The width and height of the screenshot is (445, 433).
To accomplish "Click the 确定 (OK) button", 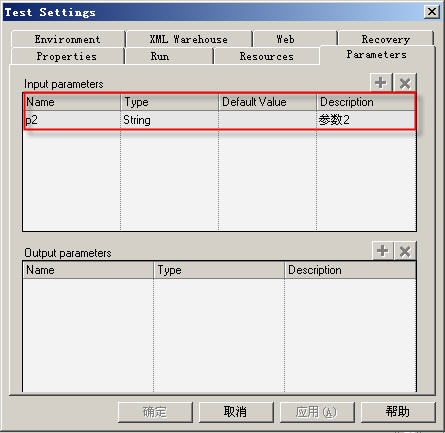I will tap(155, 412).
